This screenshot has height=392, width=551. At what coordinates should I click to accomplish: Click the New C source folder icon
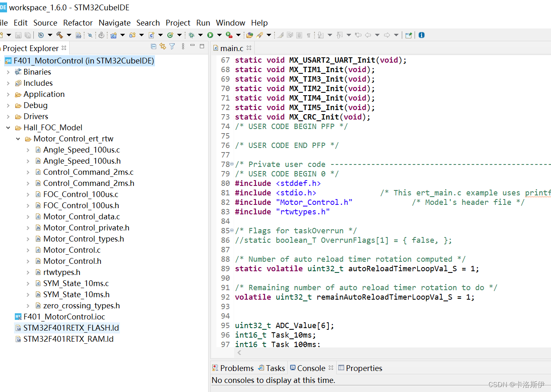[132, 35]
